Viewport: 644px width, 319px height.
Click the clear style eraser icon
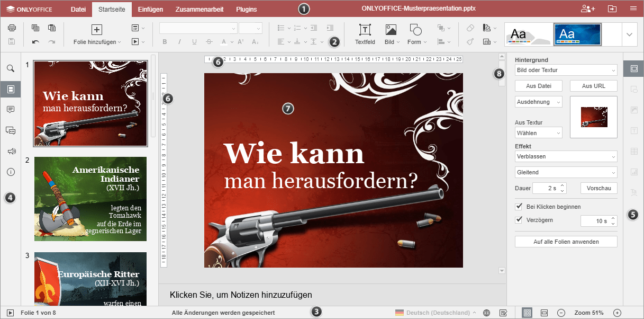(x=470, y=28)
